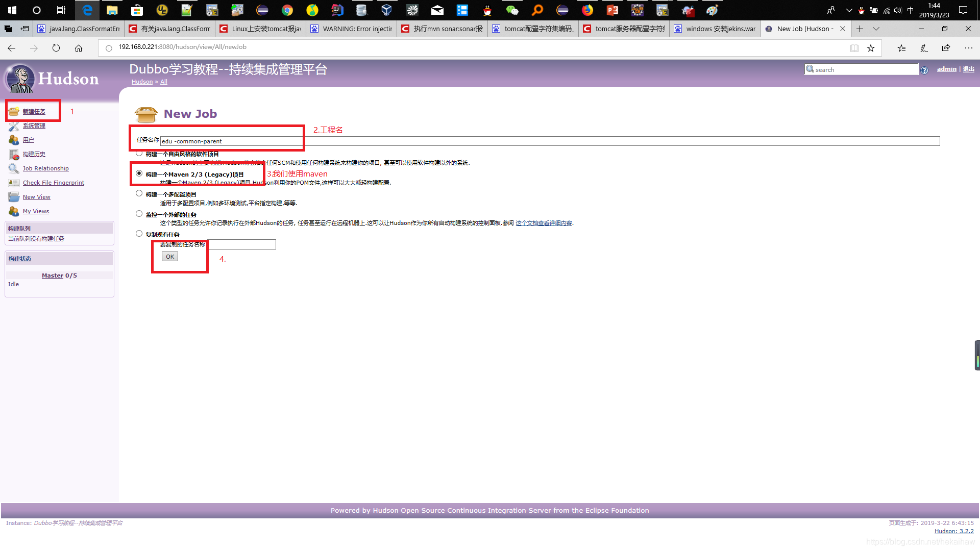Viewport: 980px width, 551px height.
Task: Open Windows Start menu
Action: click(x=12, y=10)
